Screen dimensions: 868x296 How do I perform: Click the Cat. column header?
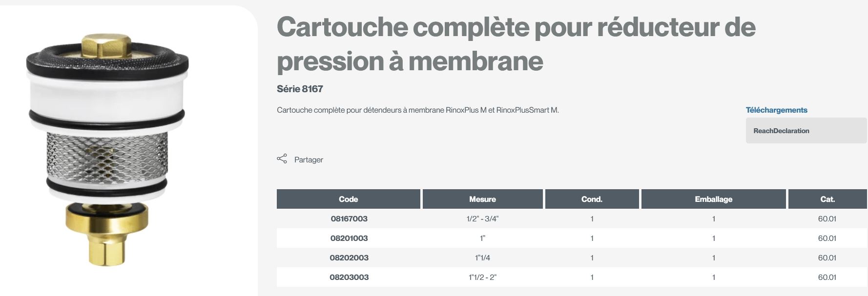click(827, 199)
